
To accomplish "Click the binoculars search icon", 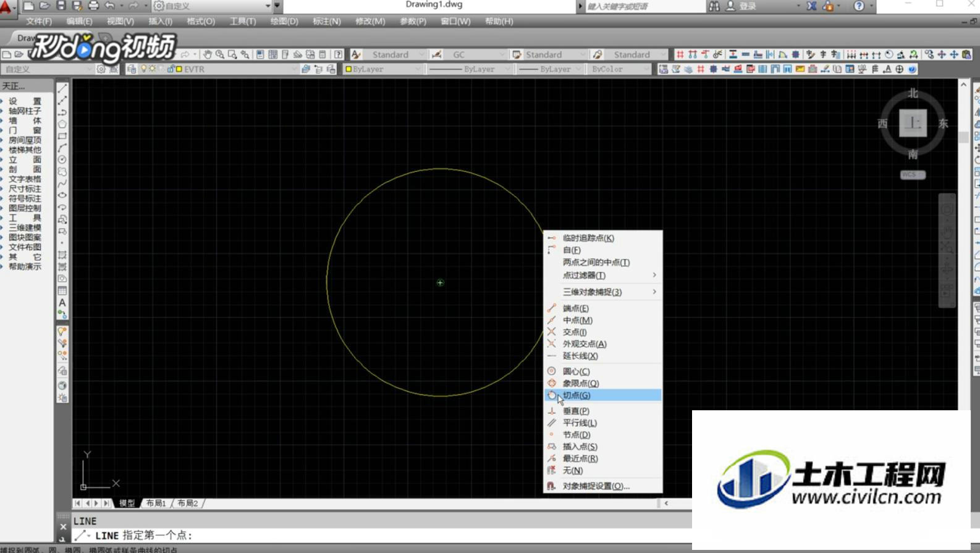I will (714, 6).
